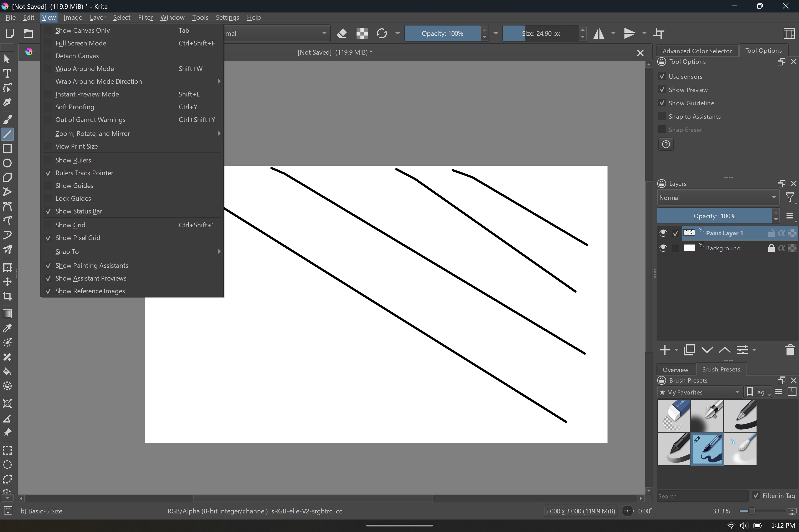799x532 pixels.
Task: Click the brush preset search field
Action: 703,496
